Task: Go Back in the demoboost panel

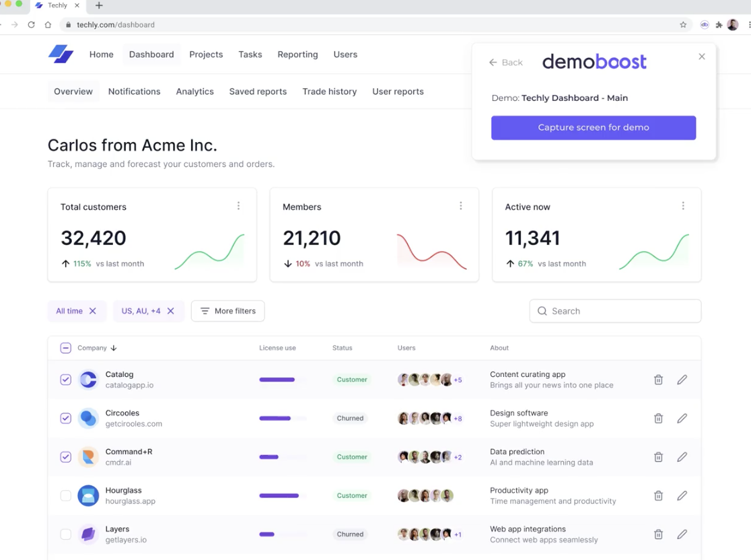Action: coord(506,63)
